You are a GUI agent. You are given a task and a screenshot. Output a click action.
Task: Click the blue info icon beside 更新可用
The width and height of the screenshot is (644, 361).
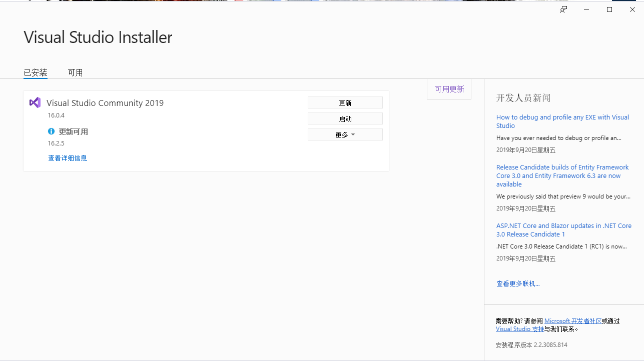(51, 131)
